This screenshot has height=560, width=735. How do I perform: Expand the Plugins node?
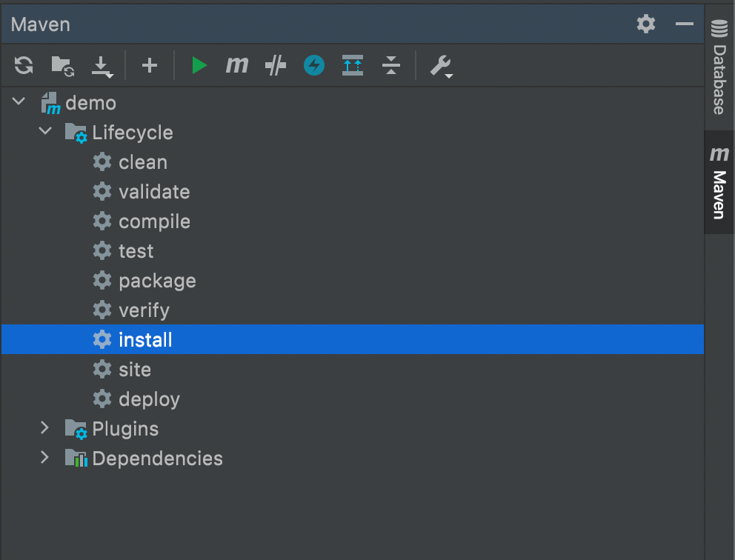coord(45,428)
